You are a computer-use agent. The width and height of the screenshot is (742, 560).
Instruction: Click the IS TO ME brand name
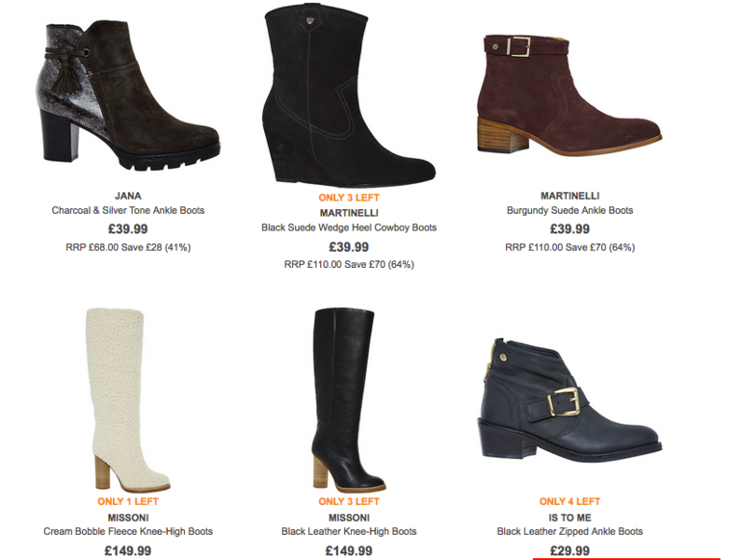click(570, 518)
